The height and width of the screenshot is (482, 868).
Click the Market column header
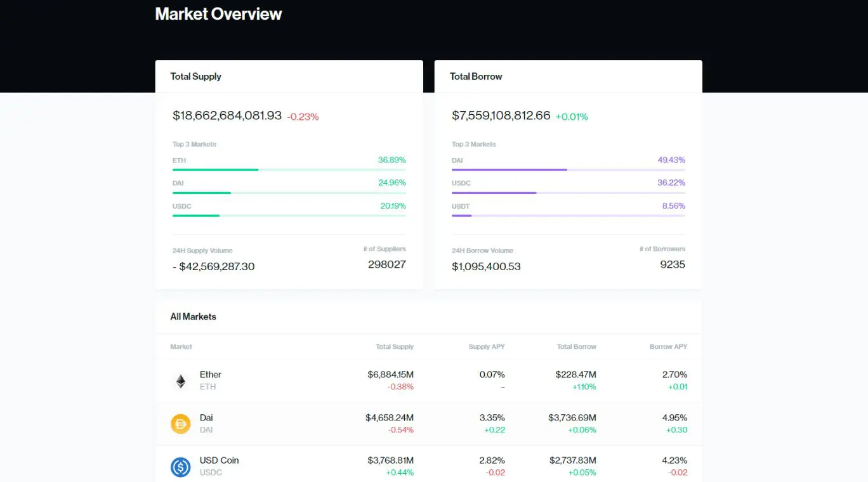pyautogui.click(x=181, y=347)
